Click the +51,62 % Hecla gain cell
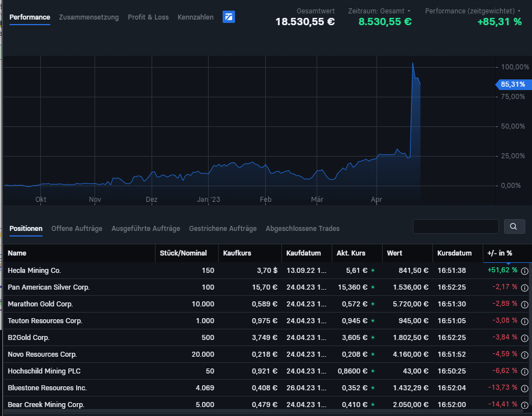This screenshot has height=416, width=532. point(502,270)
